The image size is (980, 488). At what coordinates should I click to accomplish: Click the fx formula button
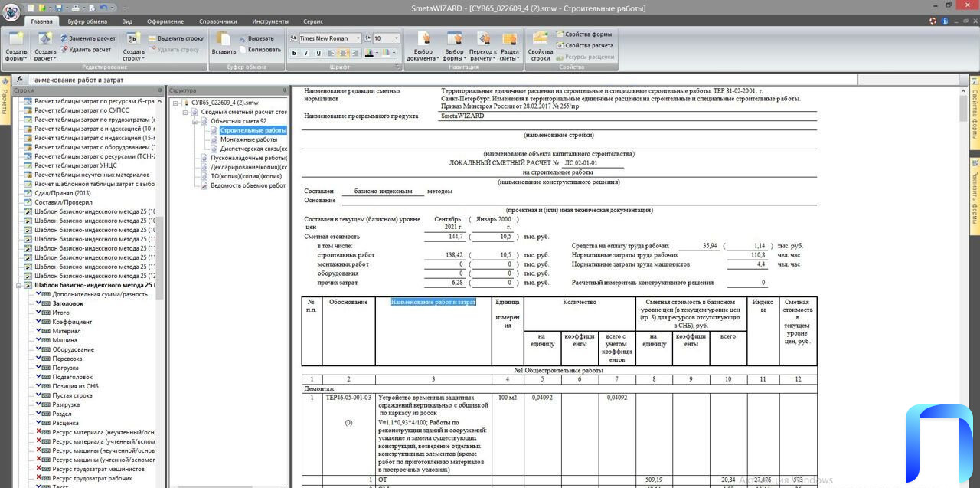pyautogui.click(x=20, y=79)
